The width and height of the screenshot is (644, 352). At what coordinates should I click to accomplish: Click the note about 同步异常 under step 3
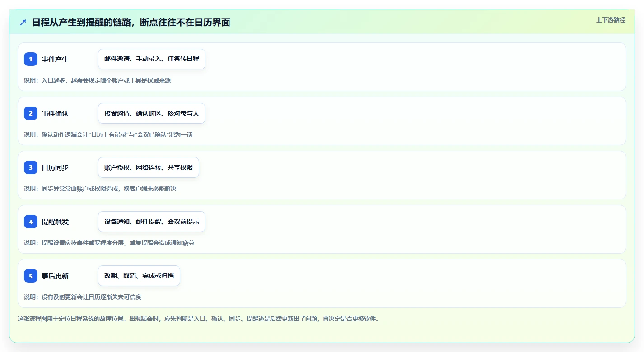click(100, 189)
